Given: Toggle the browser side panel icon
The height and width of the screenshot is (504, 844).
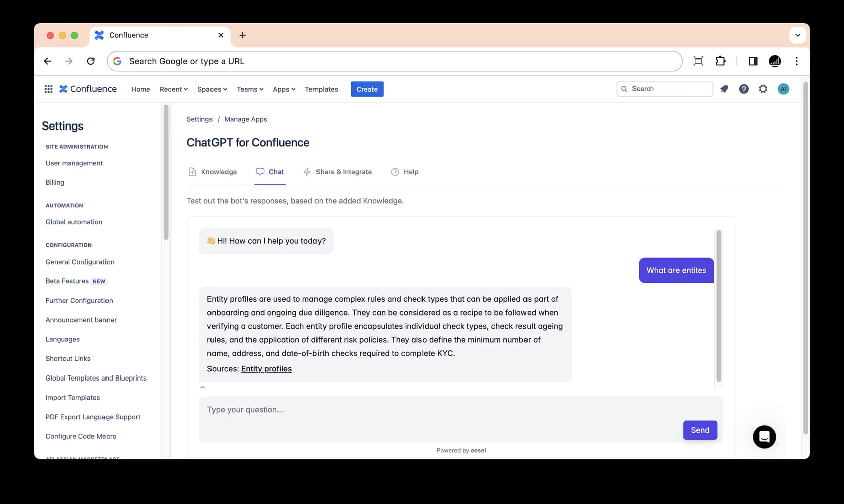Looking at the screenshot, I should click(752, 61).
